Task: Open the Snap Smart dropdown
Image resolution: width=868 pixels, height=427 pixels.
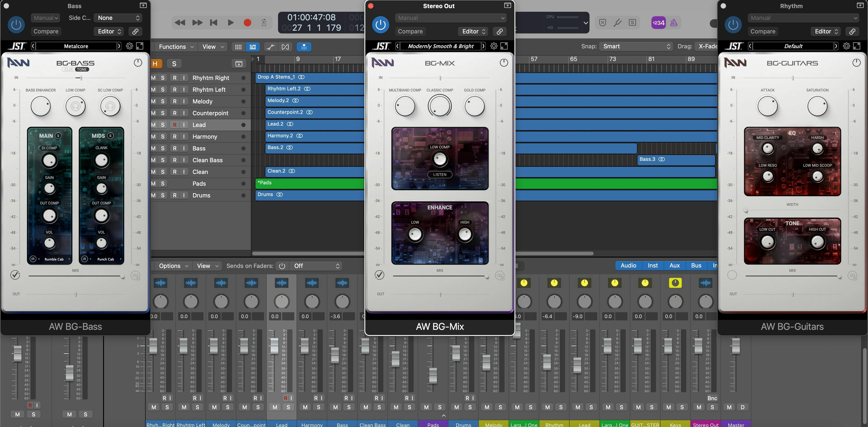Action: click(x=636, y=47)
